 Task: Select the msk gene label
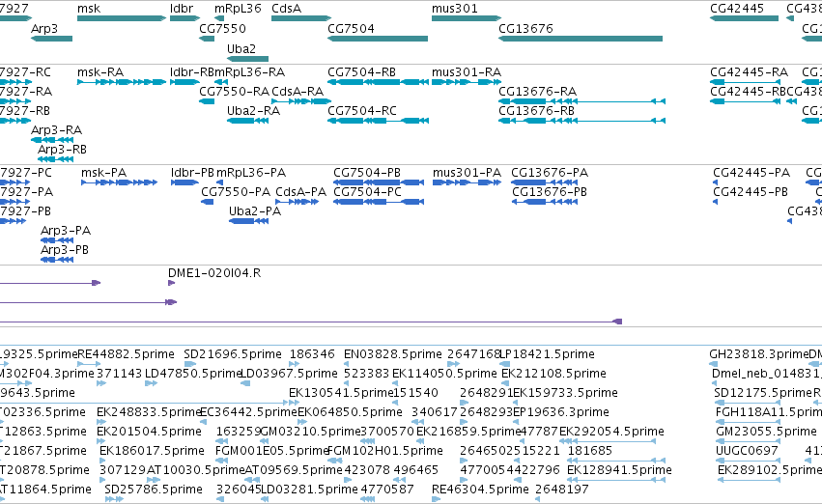pos(89,9)
